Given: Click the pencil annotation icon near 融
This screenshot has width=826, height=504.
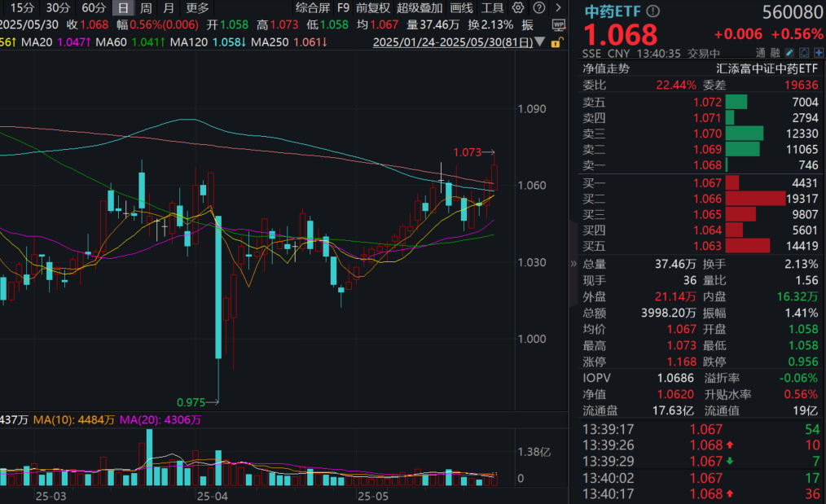Looking at the screenshot, I should coord(789,51).
